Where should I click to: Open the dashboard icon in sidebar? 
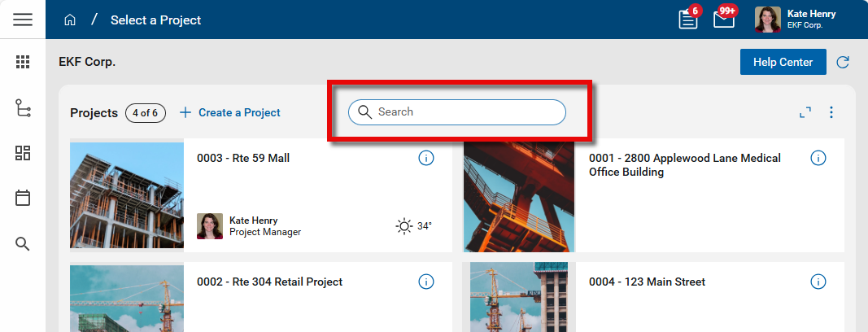23,153
